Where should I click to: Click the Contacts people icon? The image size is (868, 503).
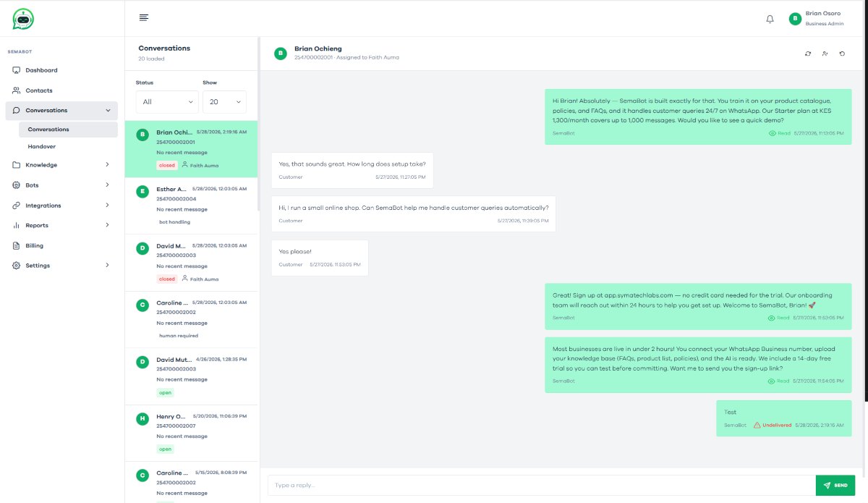point(17,90)
